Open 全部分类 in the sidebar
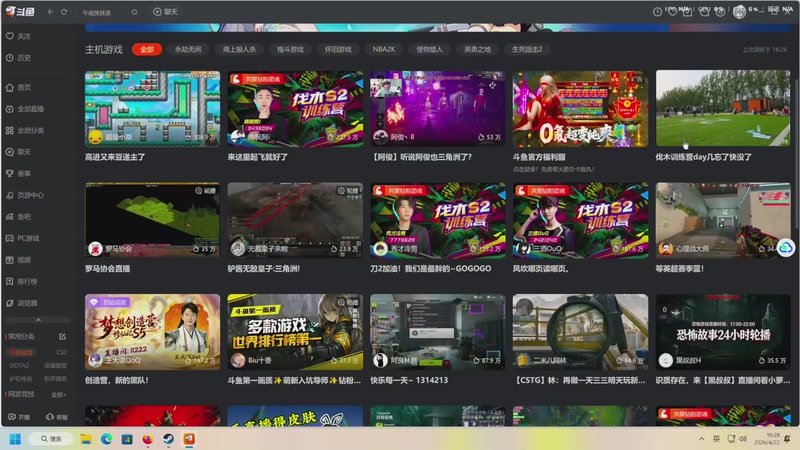 [24, 130]
